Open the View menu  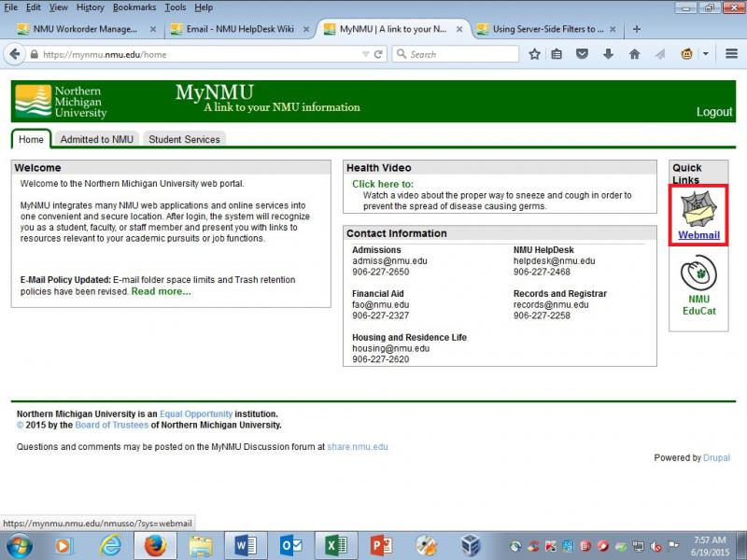(59, 7)
